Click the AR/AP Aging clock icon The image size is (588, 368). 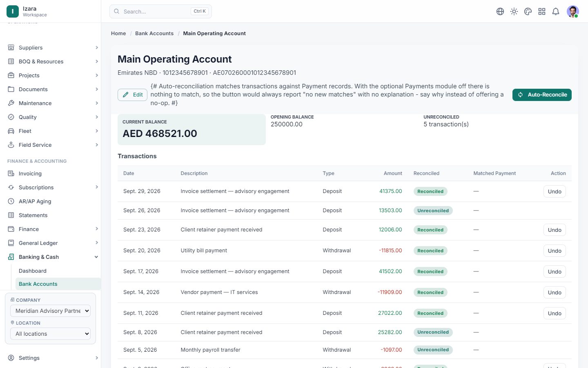pos(11,201)
